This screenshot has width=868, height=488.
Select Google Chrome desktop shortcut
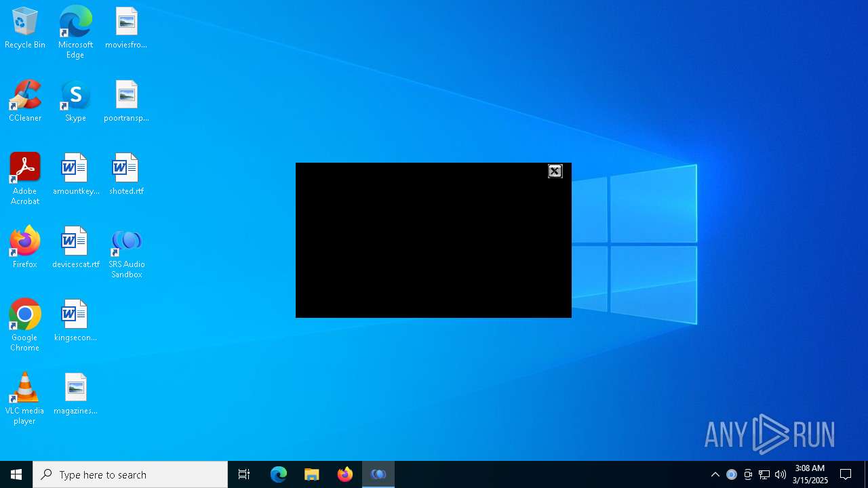[25, 325]
